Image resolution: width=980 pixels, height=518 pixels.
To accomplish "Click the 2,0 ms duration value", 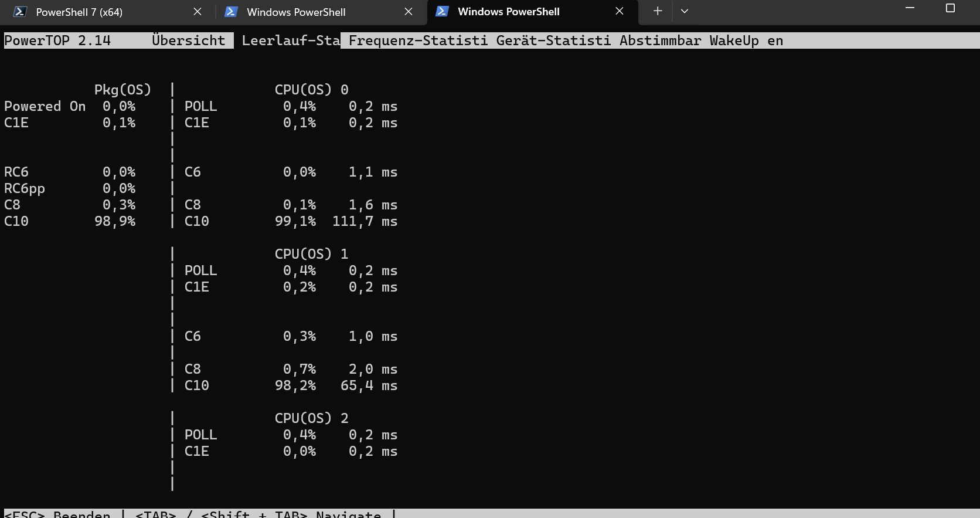I will pos(373,369).
